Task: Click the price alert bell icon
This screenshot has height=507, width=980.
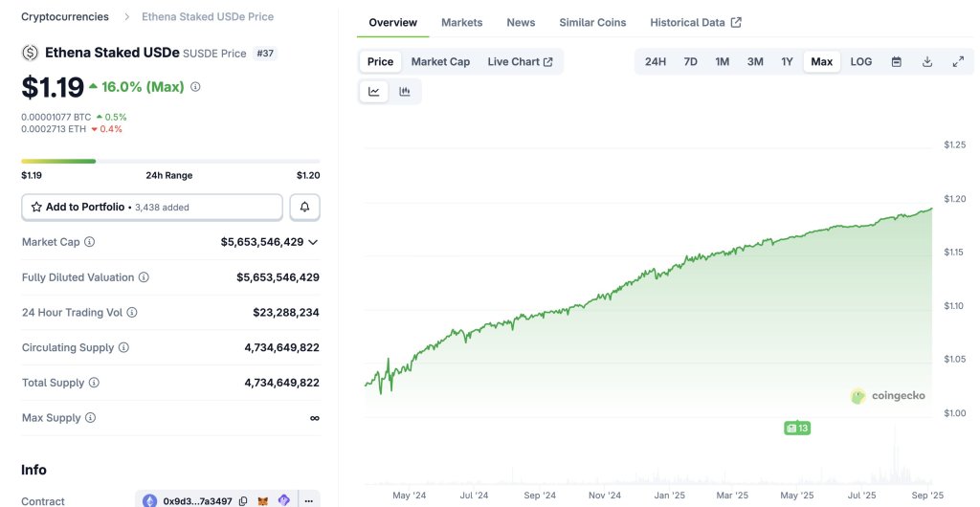Action: (304, 207)
